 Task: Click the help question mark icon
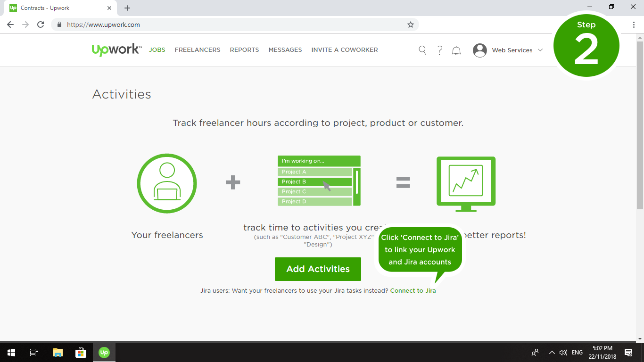(439, 50)
